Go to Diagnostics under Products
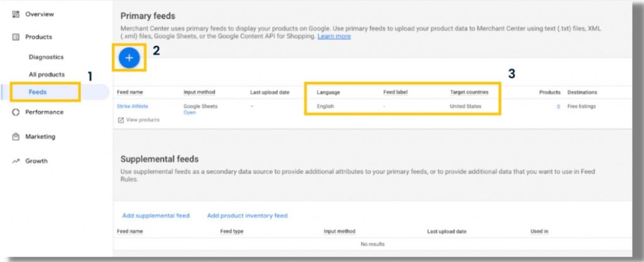The width and height of the screenshot is (644, 262). pos(46,57)
